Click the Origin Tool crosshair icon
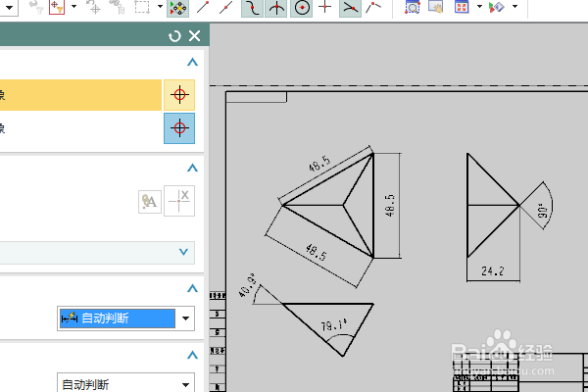 tap(179, 201)
